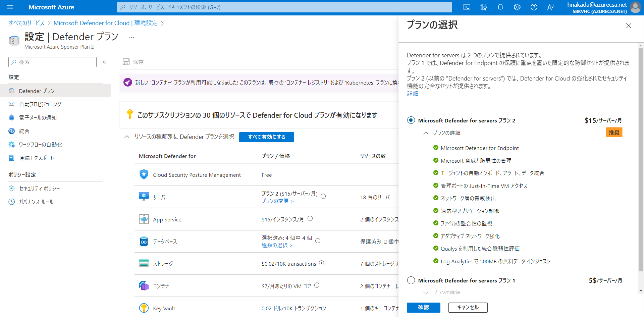Click the すべて有効にする button
Image resolution: width=644 pixels, height=317 pixels.
click(267, 137)
